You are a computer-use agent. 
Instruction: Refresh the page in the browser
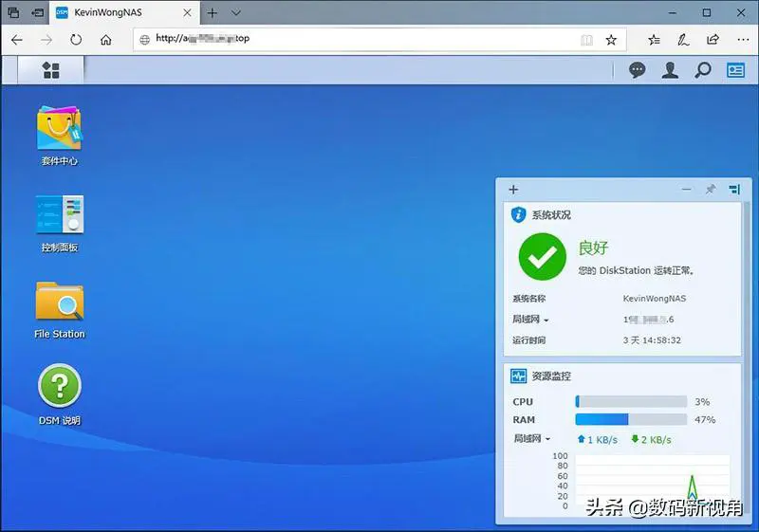tap(76, 40)
